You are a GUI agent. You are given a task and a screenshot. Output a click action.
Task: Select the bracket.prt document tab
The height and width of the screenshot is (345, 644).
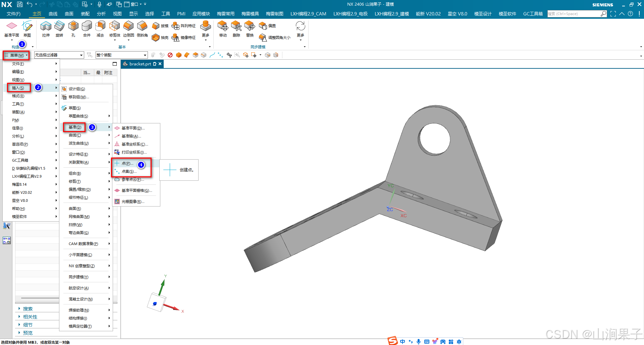(140, 64)
